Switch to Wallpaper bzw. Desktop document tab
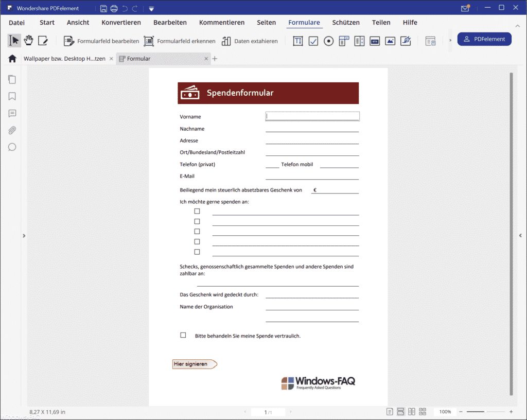This screenshot has width=527, height=420. pos(64,59)
